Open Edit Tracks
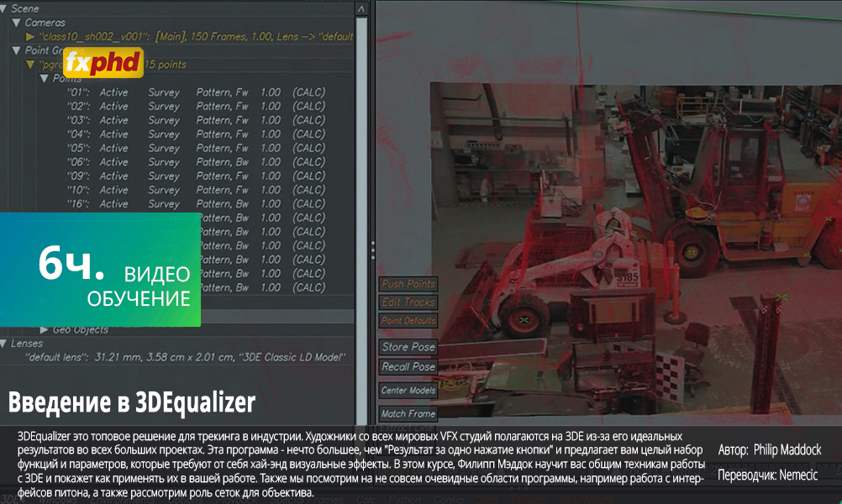The width and height of the screenshot is (842, 504). [x=408, y=302]
